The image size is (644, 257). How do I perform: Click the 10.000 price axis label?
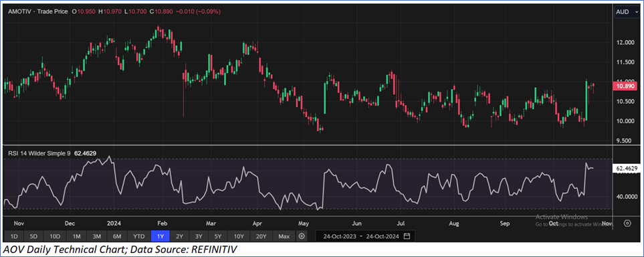click(x=625, y=121)
